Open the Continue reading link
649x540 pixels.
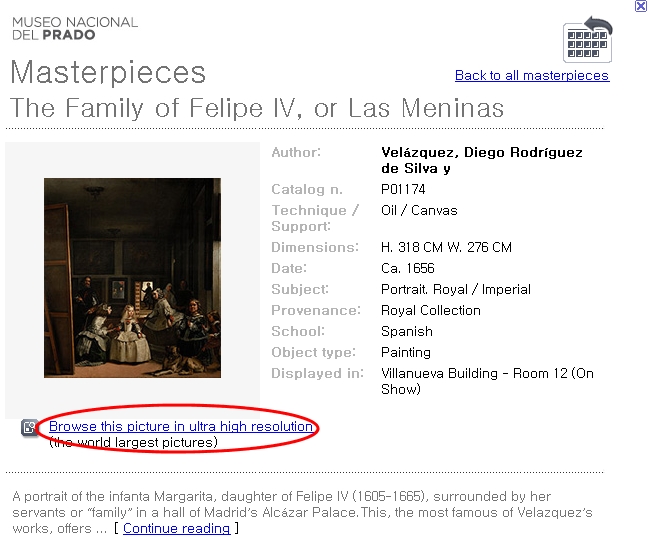coord(177,528)
